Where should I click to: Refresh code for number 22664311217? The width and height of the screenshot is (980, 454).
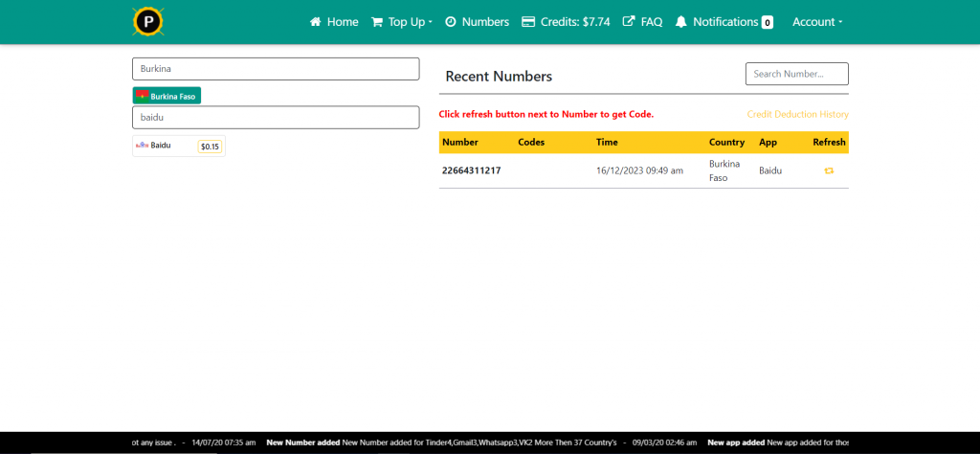pyautogui.click(x=829, y=170)
